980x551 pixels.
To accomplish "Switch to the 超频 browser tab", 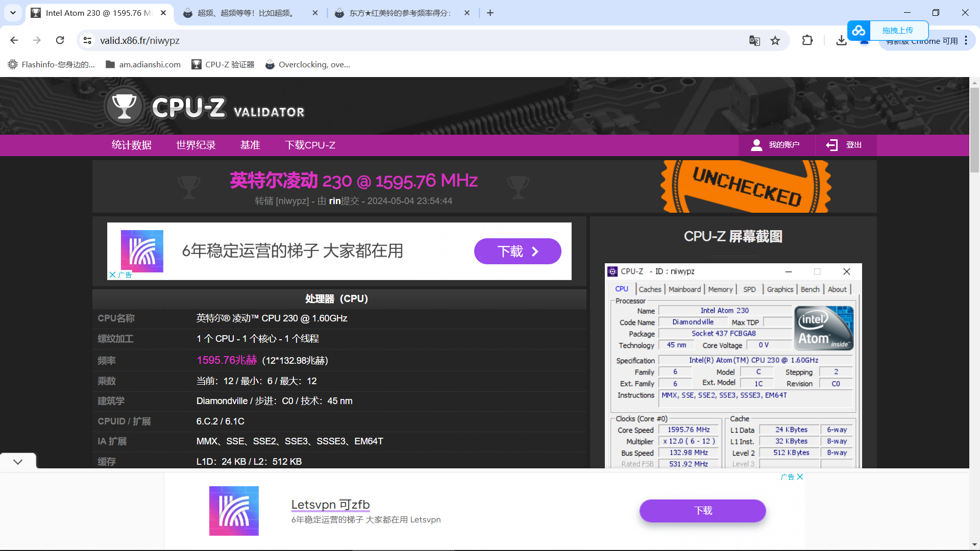I will (245, 13).
